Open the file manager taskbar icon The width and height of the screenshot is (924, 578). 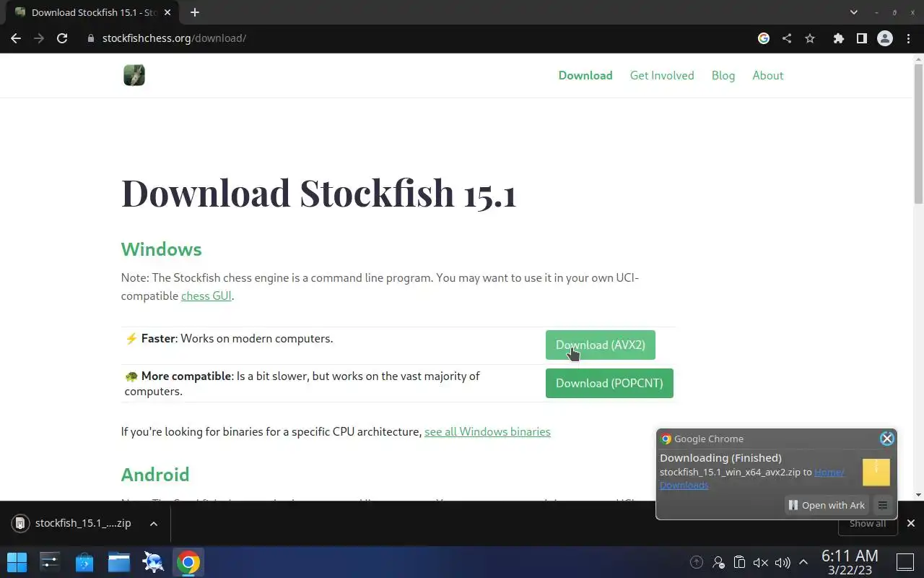[119, 562]
